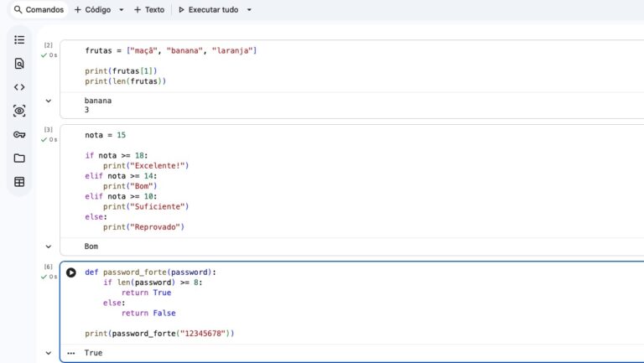Open the Executar tudo dropdown arrow
The image size is (644, 363).
249,10
